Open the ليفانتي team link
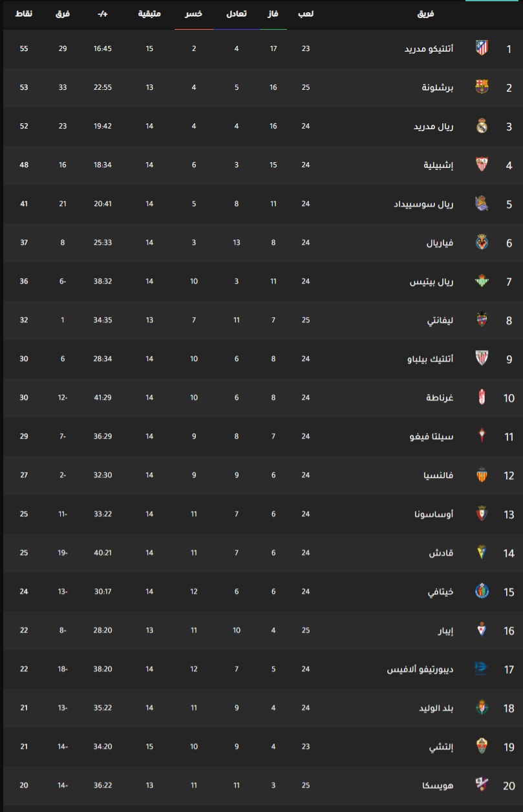Image resolution: width=523 pixels, height=812 pixels. coord(441,320)
